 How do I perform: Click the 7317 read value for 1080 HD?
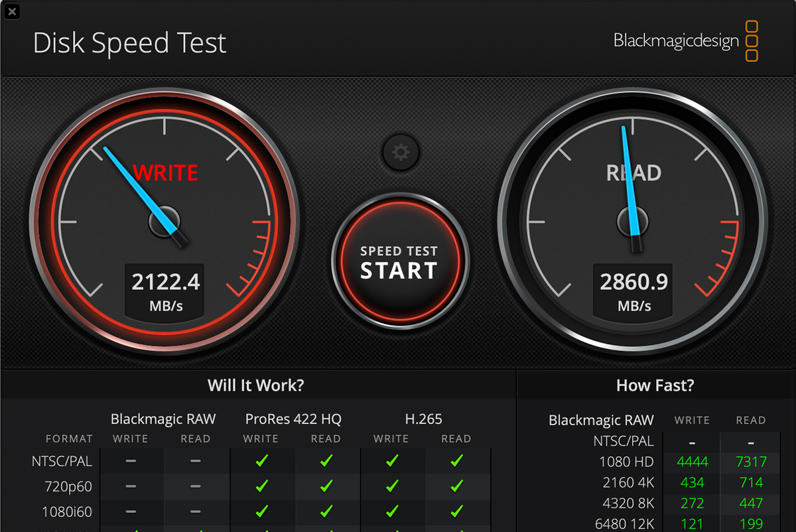tap(751, 462)
